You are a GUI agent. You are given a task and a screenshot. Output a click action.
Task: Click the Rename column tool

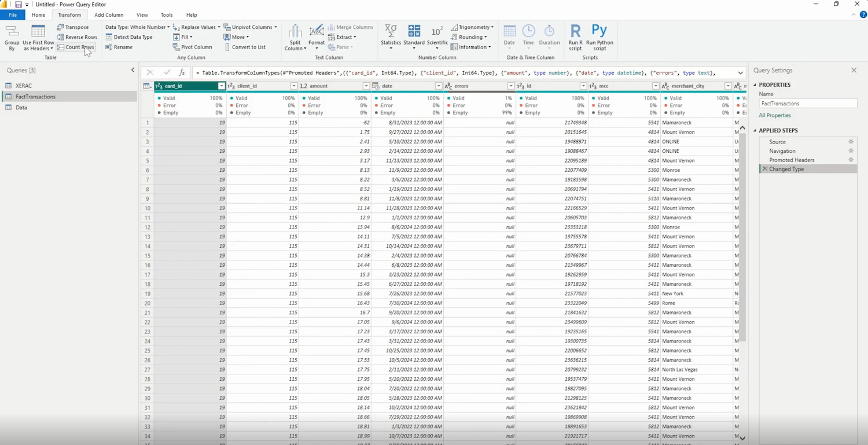pos(119,47)
